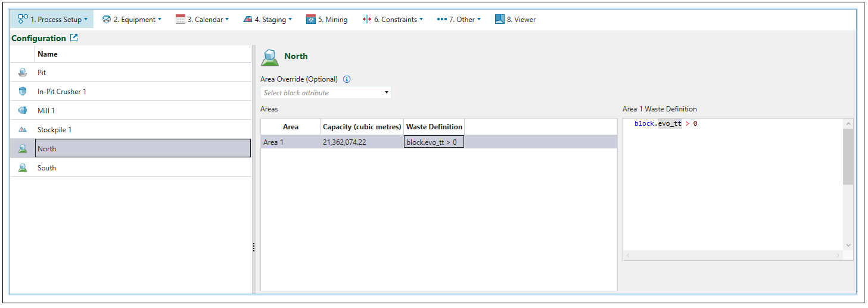Image resolution: width=868 pixels, height=308 pixels.
Task: Click the Mill 1 row icon
Action: [x=23, y=111]
